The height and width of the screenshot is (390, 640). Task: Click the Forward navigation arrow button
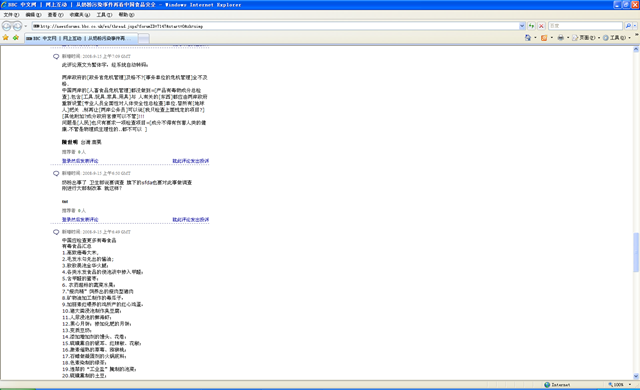pos(17,26)
